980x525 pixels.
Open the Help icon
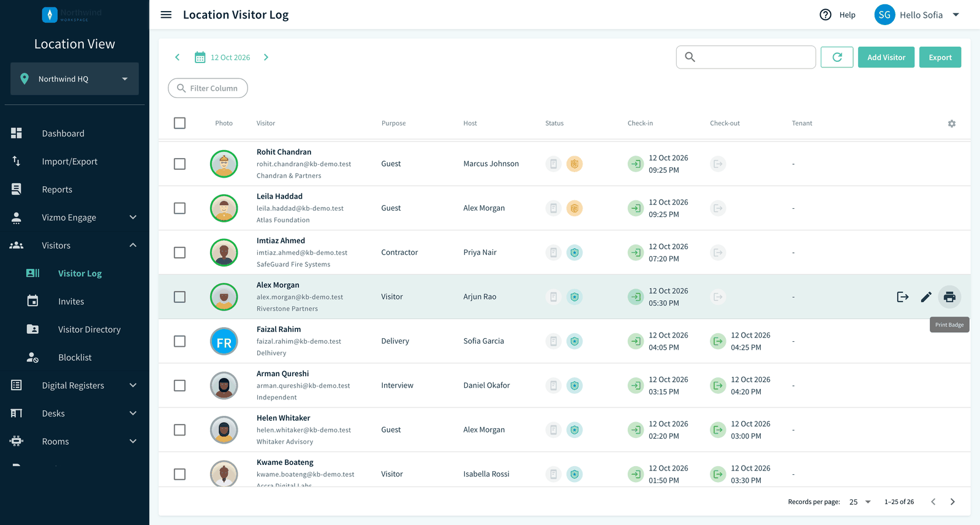(x=826, y=15)
